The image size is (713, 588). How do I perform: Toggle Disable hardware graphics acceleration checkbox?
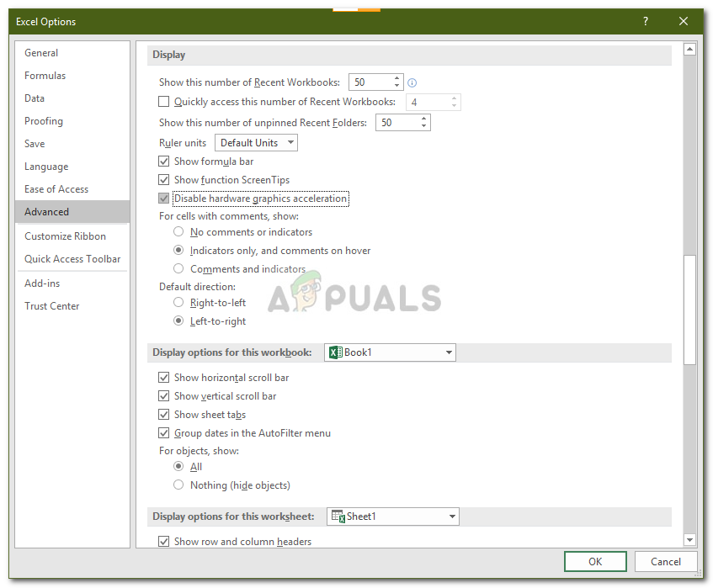pos(163,199)
